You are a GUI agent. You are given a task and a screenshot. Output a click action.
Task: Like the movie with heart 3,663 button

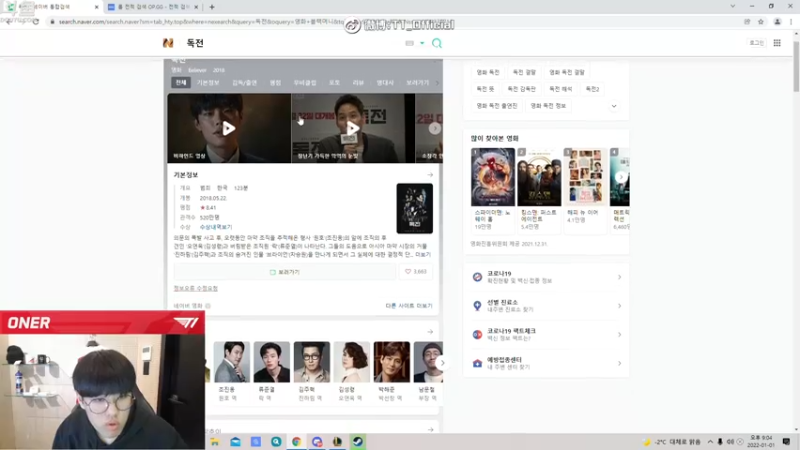416,272
